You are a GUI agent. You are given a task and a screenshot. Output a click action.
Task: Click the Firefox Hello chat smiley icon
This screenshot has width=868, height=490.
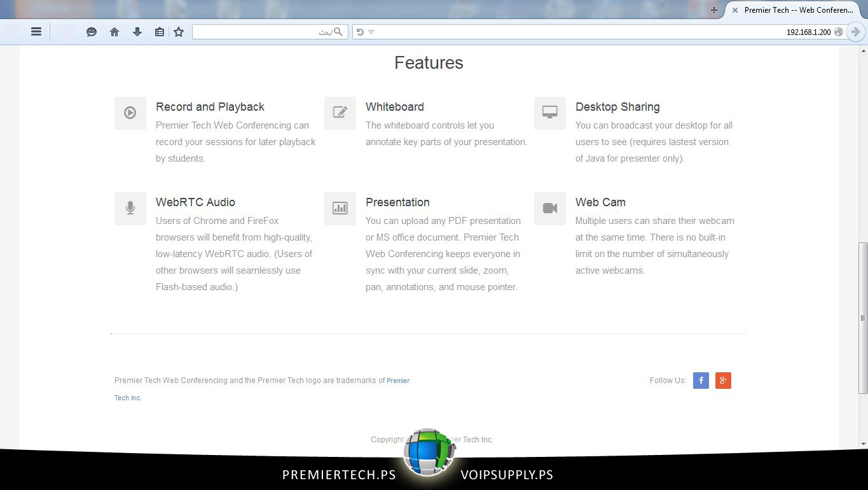(92, 32)
